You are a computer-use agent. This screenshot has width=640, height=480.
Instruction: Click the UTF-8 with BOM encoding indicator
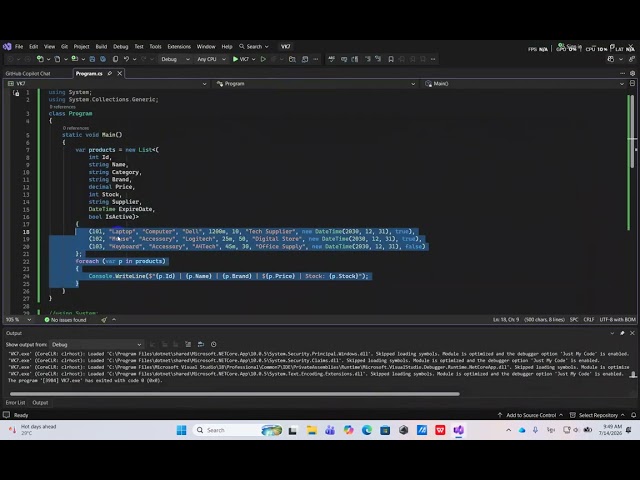point(617,320)
